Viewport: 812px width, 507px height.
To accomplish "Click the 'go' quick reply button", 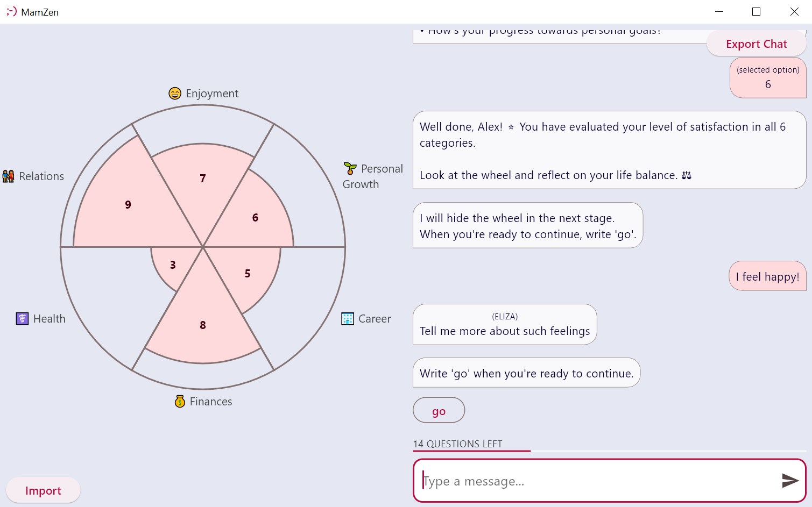I will click(439, 411).
